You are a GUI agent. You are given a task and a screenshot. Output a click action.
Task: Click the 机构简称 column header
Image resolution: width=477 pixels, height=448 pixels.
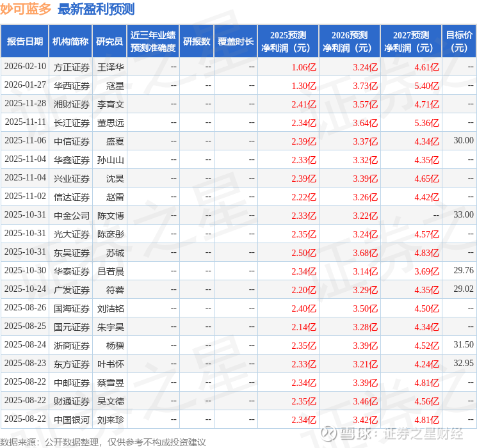point(70,42)
